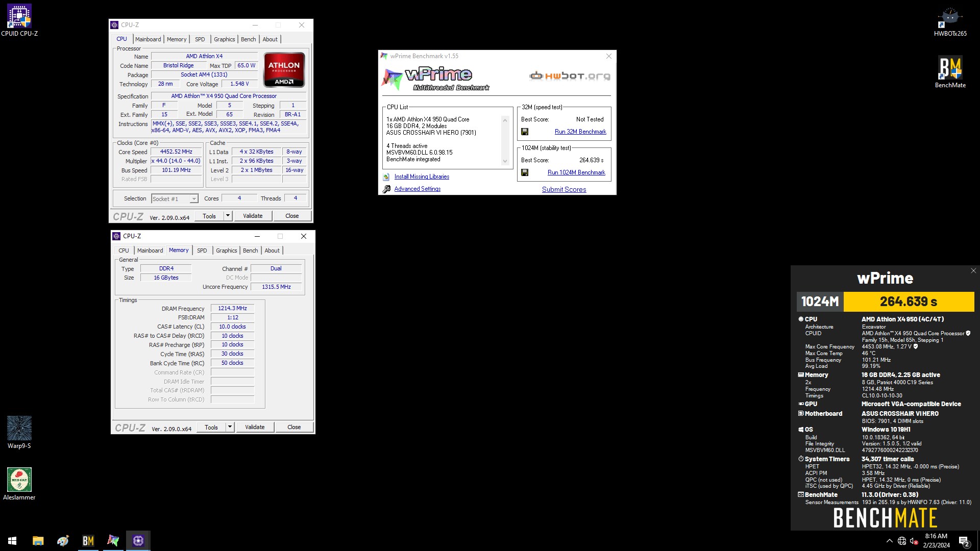
Task: Close the BenchMate wPrime result panel
Action: pos(973,271)
